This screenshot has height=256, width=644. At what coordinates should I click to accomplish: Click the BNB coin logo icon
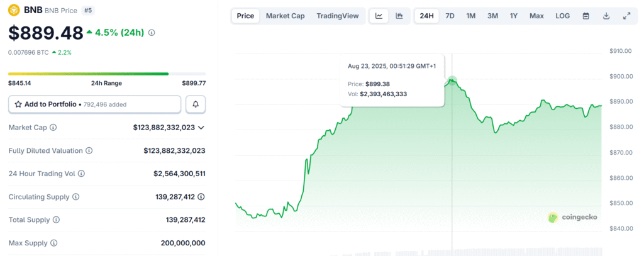pyautogui.click(x=14, y=10)
